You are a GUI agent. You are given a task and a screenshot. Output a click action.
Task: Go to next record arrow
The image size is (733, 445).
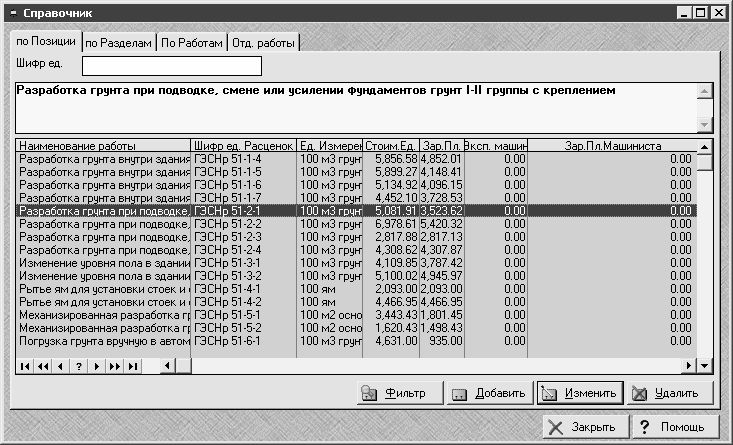97,366
